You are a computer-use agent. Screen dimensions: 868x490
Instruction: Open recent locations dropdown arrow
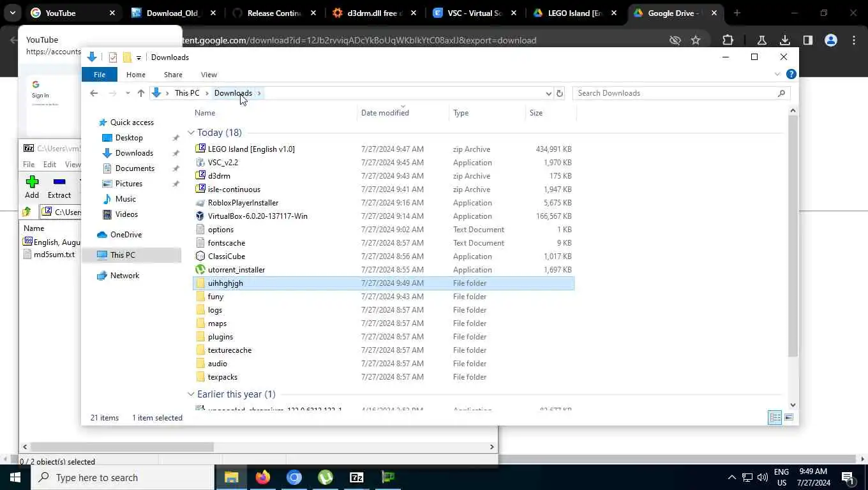pyautogui.click(x=128, y=93)
